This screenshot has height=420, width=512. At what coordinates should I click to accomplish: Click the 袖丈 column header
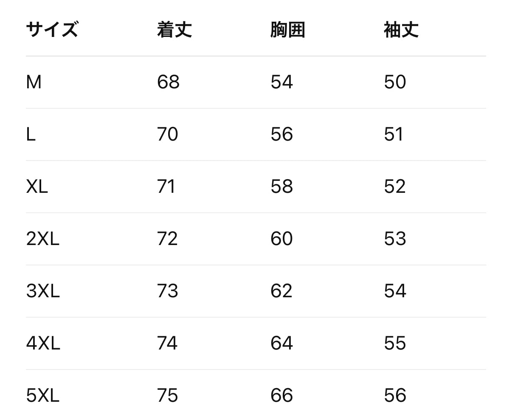pyautogui.click(x=401, y=30)
